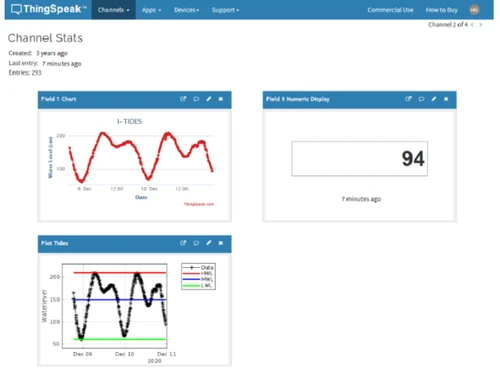Close the Field 1 Chart widget
The image size is (500, 375).
click(x=221, y=99)
